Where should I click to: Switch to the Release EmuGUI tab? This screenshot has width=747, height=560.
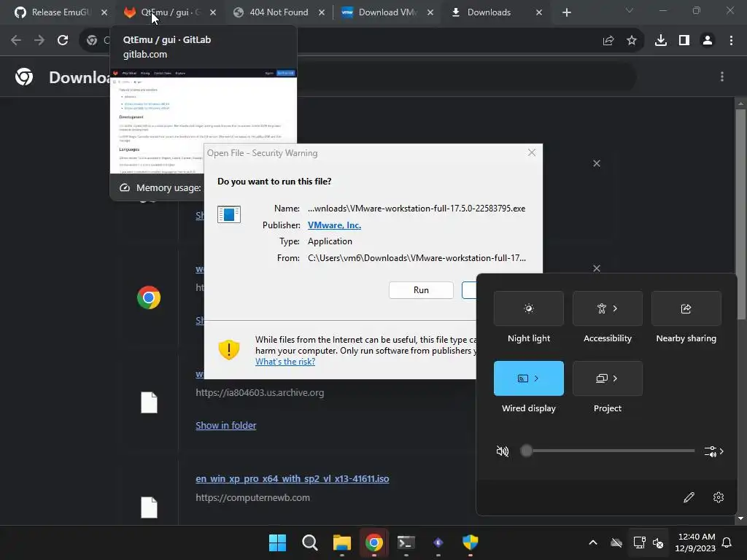(x=53, y=12)
